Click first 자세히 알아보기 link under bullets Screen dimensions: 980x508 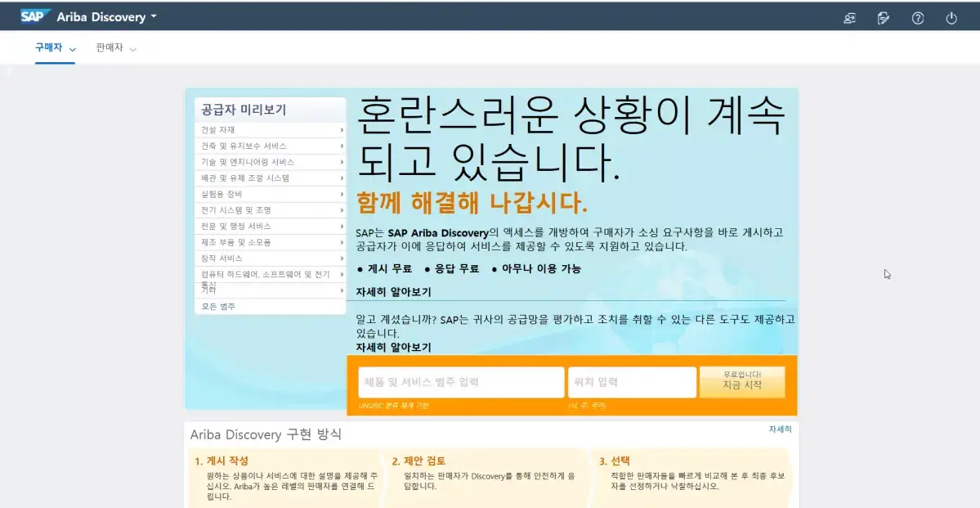[x=393, y=292]
